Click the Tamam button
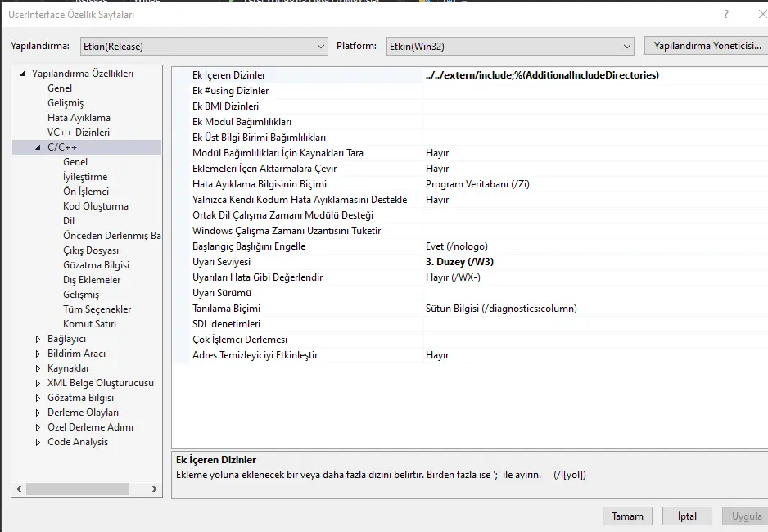 pyautogui.click(x=628, y=516)
